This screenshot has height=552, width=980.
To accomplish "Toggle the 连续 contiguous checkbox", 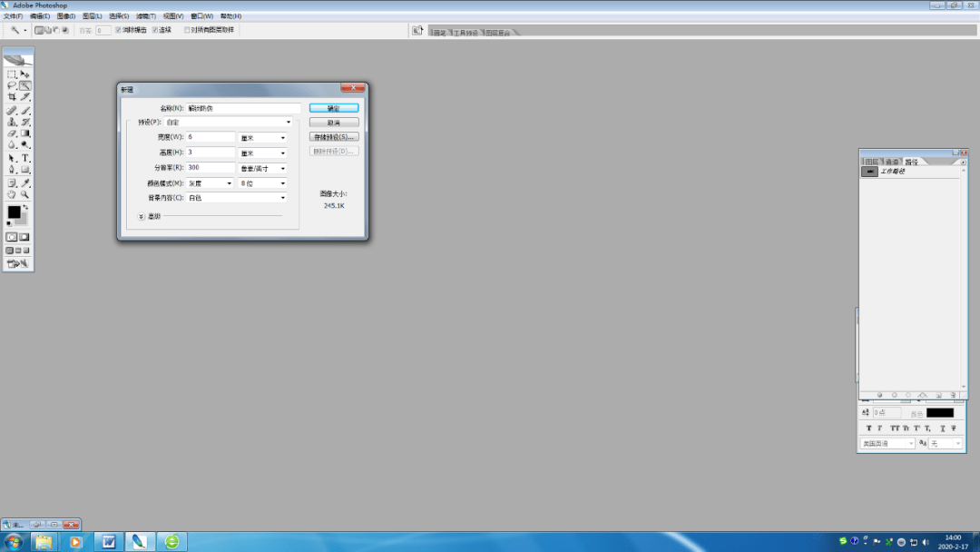I will click(x=155, y=30).
